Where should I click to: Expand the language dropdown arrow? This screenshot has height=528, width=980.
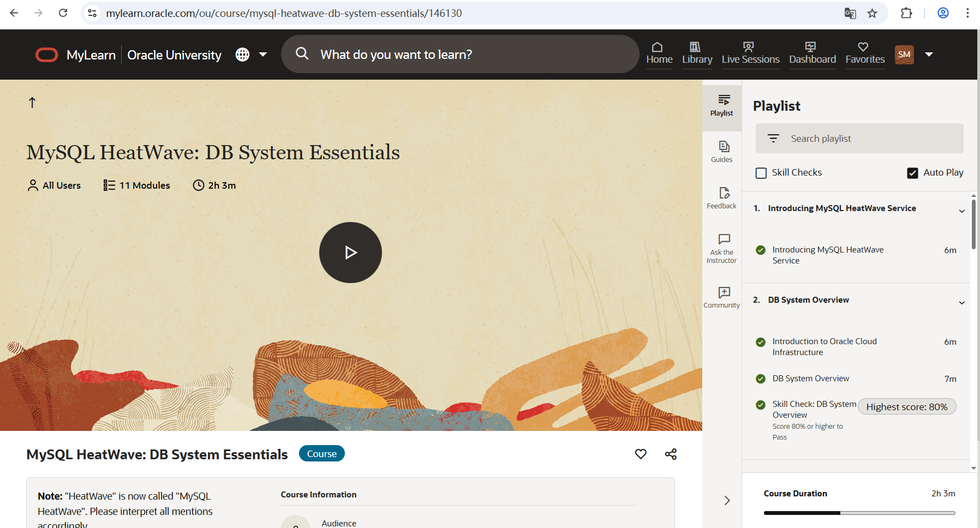pyautogui.click(x=263, y=55)
